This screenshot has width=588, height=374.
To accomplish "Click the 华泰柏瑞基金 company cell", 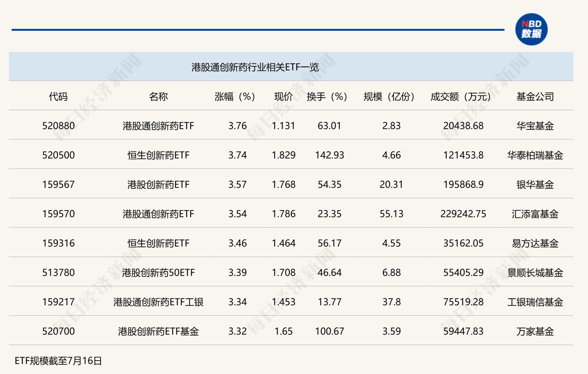I will point(535,155).
